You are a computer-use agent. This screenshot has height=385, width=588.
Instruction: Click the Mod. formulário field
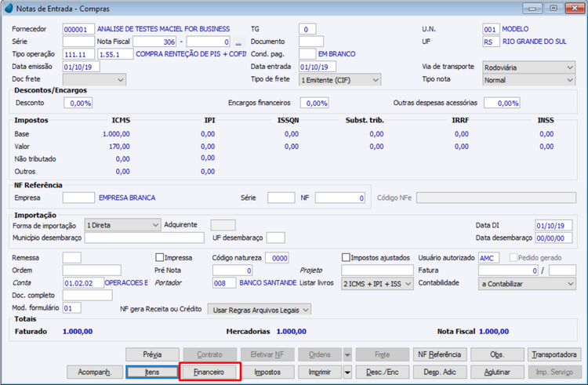(x=72, y=308)
